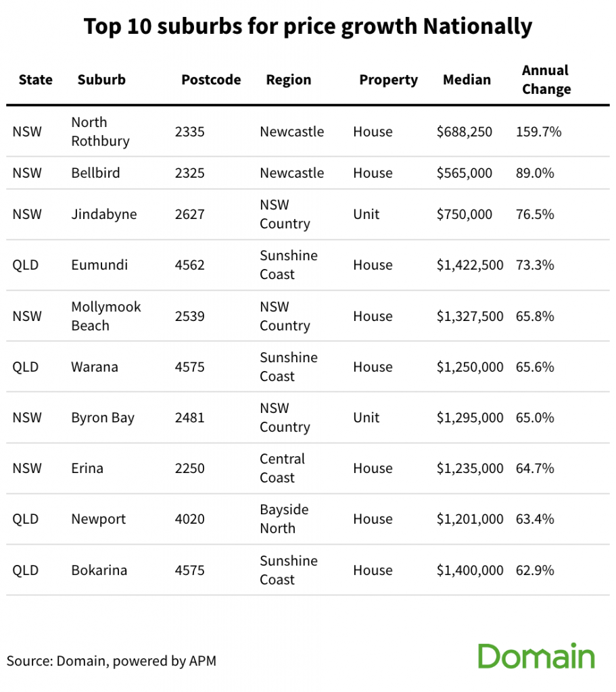
Task: Select the North Rothbury suburb cell
Action: tap(100, 132)
